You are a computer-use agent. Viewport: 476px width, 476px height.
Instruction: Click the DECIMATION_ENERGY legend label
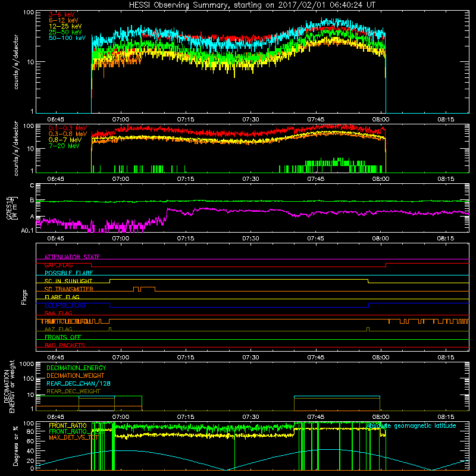click(76, 368)
